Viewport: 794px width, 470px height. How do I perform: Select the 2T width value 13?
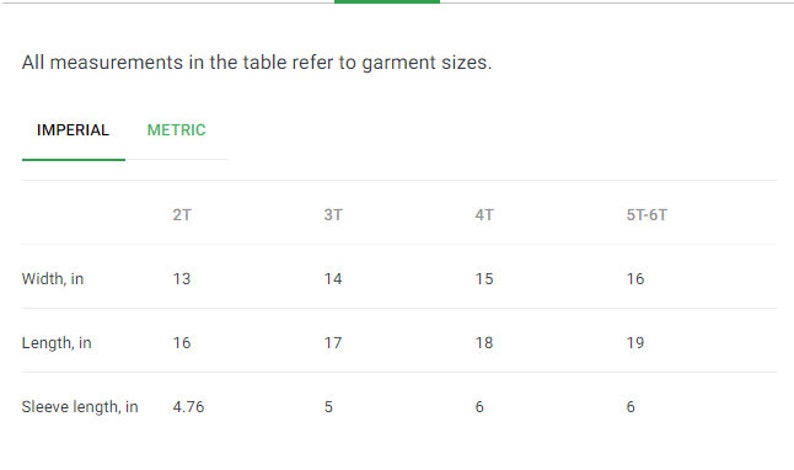point(182,279)
